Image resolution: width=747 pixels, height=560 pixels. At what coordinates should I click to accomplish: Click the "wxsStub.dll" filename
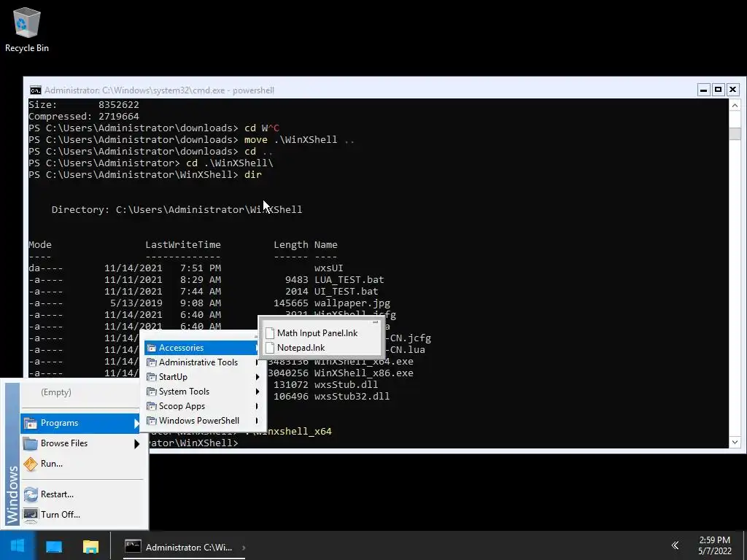click(x=346, y=385)
